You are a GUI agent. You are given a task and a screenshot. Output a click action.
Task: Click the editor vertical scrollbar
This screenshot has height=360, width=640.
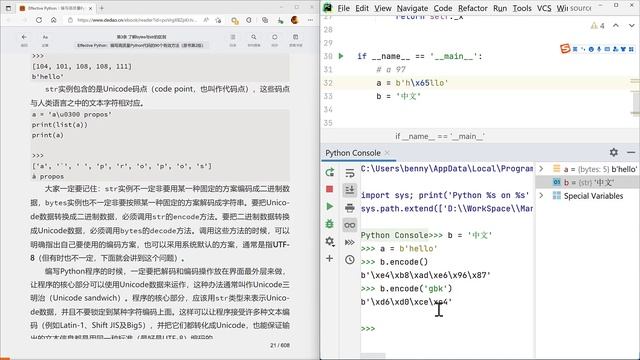636,102
